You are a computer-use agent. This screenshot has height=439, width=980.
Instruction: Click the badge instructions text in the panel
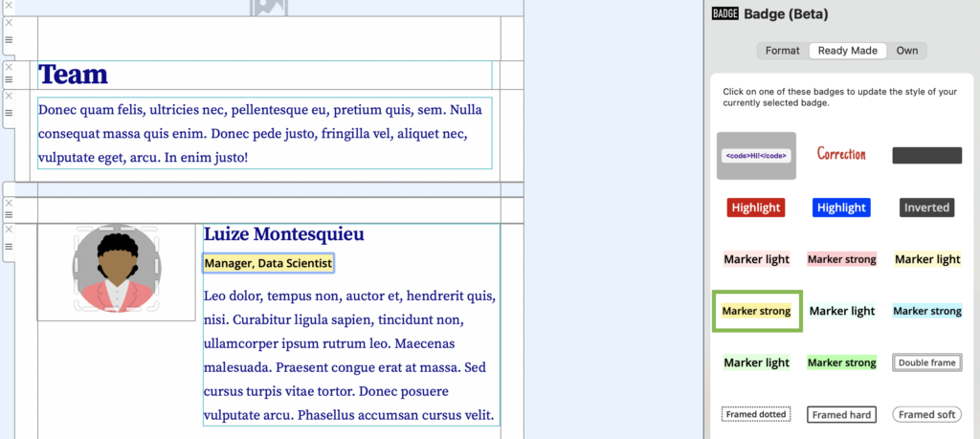pyautogui.click(x=839, y=97)
